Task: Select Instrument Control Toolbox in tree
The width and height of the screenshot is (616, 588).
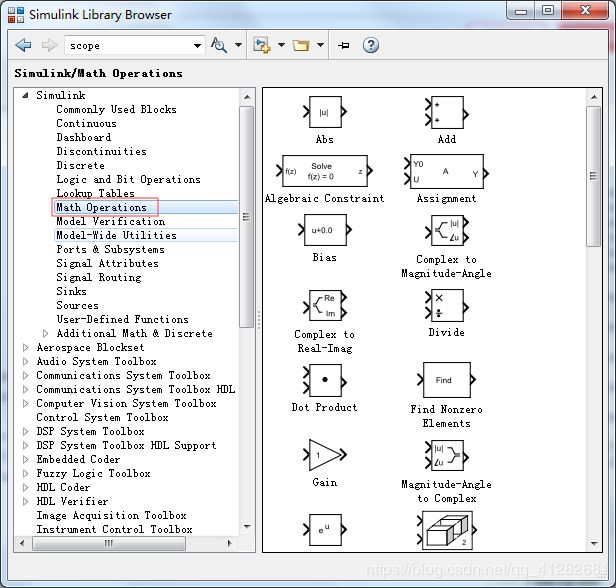Action: tap(115, 529)
